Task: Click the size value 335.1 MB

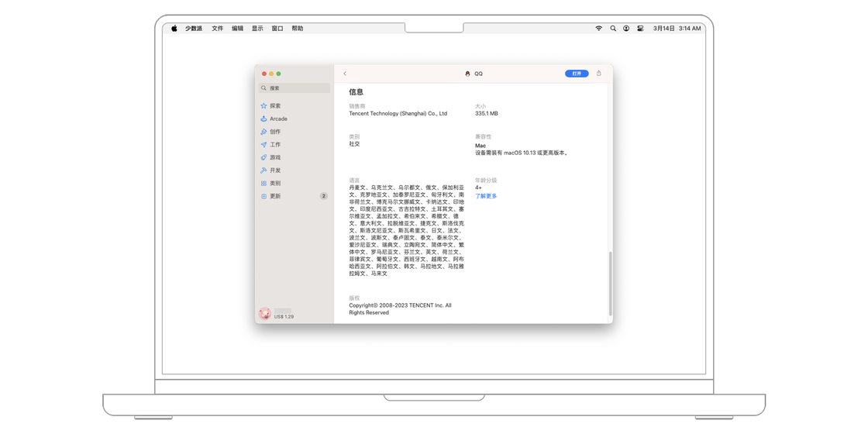Action: pos(487,113)
